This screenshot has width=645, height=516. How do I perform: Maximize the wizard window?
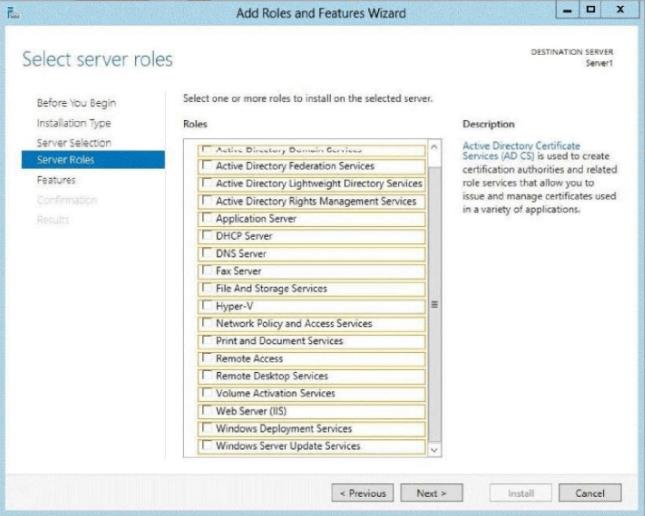pos(590,10)
